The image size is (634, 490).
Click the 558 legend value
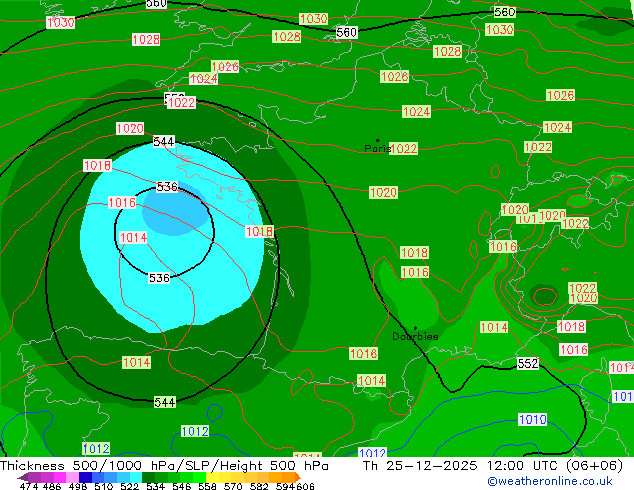pos(207,486)
